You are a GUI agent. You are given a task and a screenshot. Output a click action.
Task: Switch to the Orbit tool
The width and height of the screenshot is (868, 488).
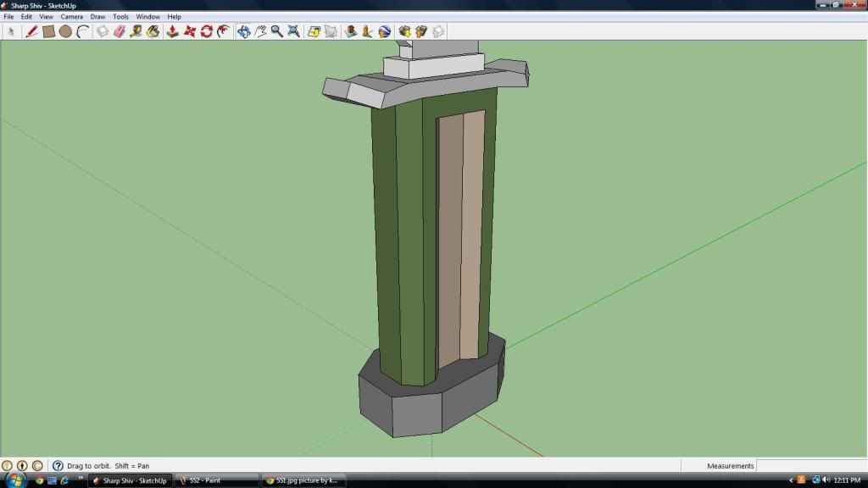243,31
